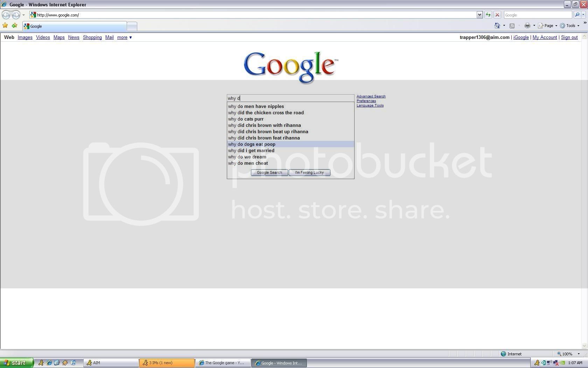The height and width of the screenshot is (368, 588).
Task: Open the Maps link on Google
Action: (59, 38)
